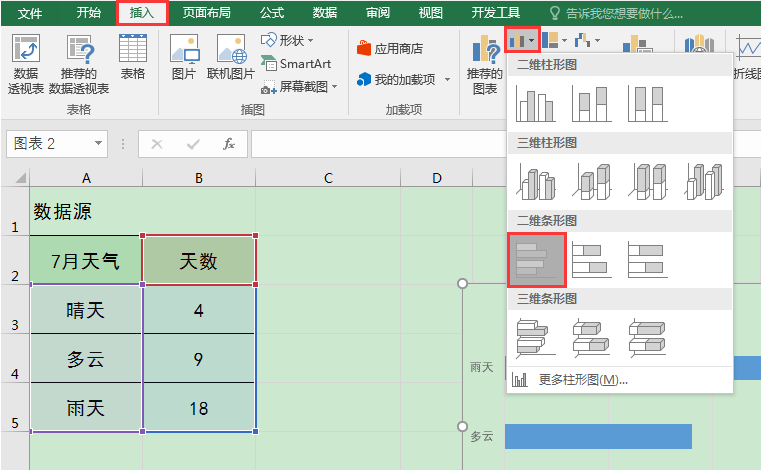
Task: Switch to the 开发工具 tab
Action: (496, 13)
